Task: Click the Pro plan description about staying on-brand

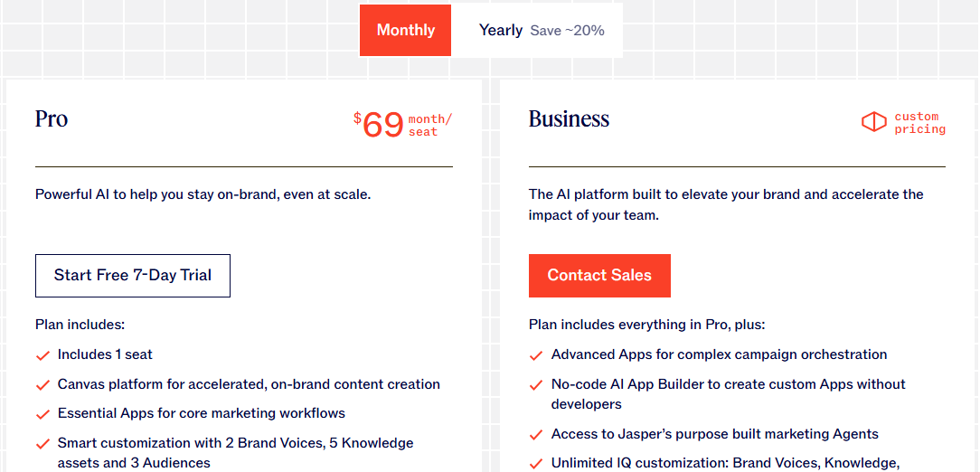Action: coord(203,194)
